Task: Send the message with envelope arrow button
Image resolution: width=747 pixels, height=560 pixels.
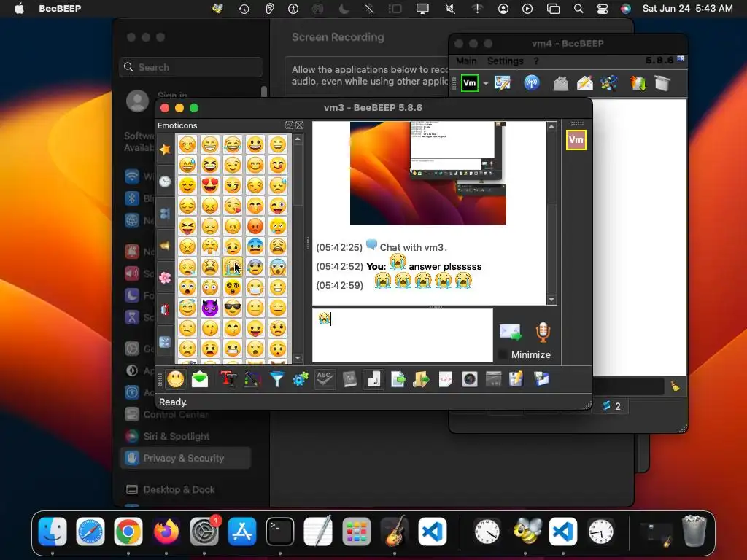Action: click(511, 332)
